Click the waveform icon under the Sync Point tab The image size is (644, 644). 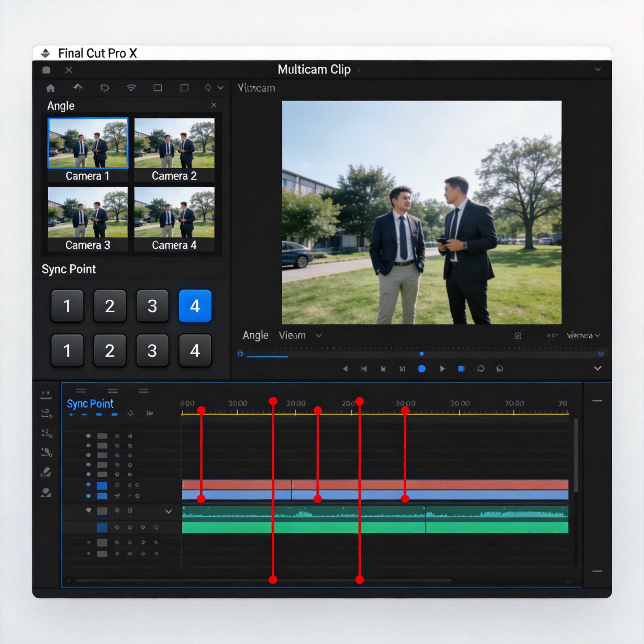coord(150,413)
